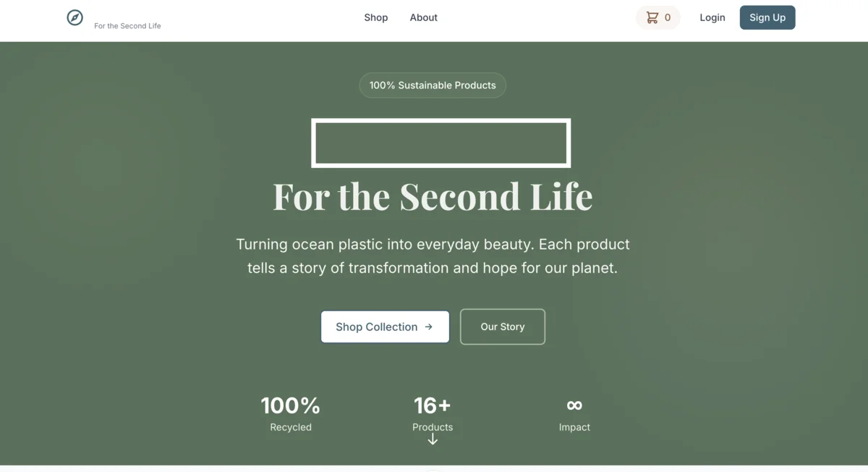Click the hero description text
The width and height of the screenshot is (868, 472).
(x=433, y=256)
